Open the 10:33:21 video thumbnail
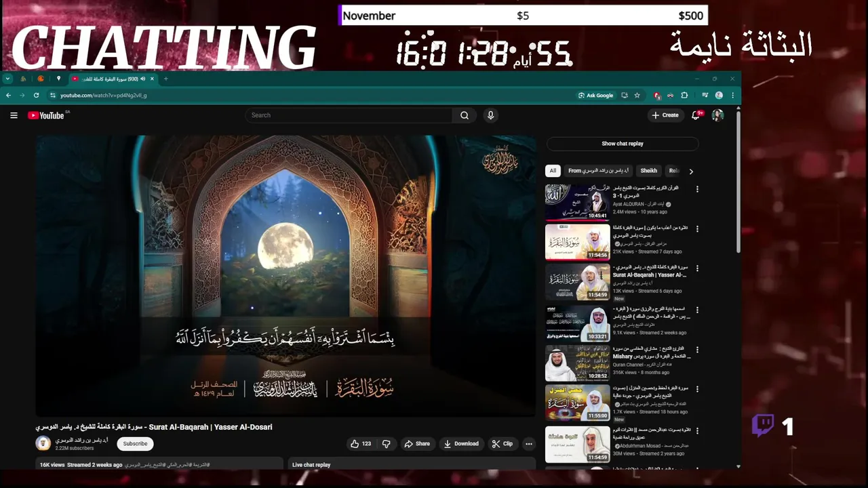Screen dimensions: 868x488 [577, 323]
